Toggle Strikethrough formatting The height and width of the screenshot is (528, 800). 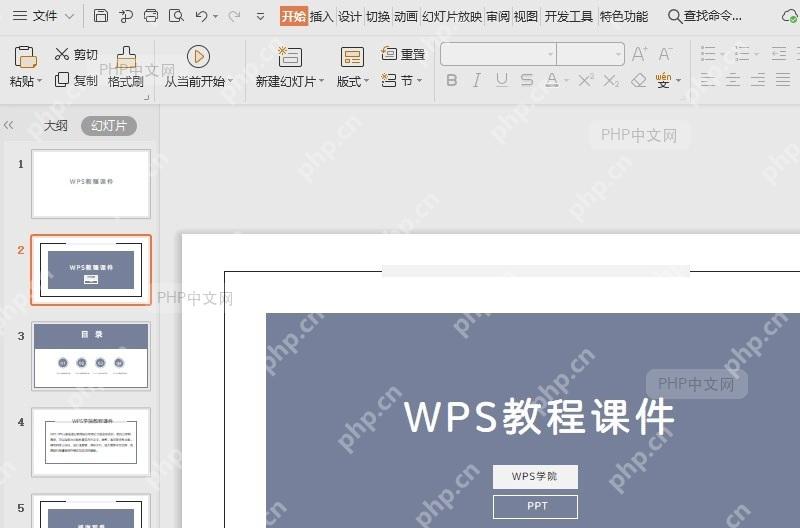[527, 80]
